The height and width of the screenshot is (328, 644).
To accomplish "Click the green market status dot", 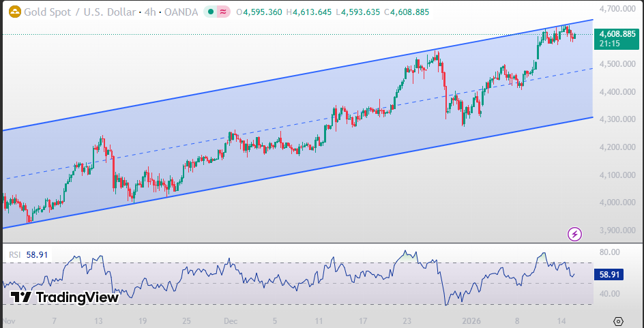I will (x=211, y=12).
